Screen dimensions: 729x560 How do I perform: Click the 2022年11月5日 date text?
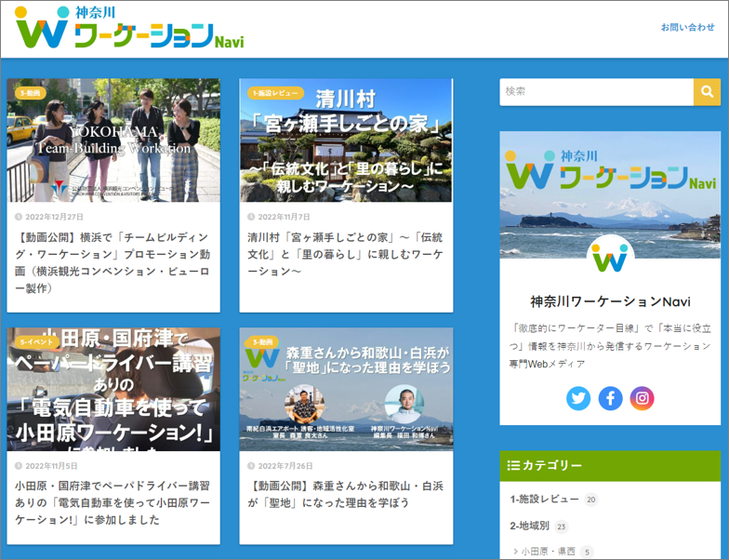[51, 465]
